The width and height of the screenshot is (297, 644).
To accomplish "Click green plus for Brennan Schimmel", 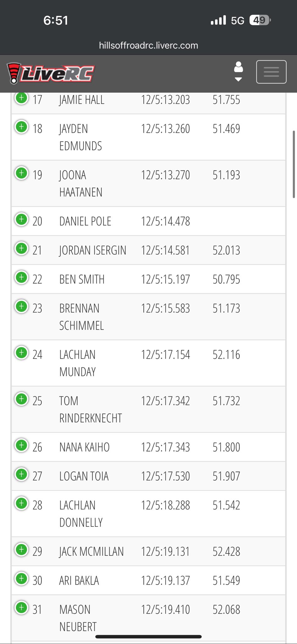I will [x=21, y=307].
